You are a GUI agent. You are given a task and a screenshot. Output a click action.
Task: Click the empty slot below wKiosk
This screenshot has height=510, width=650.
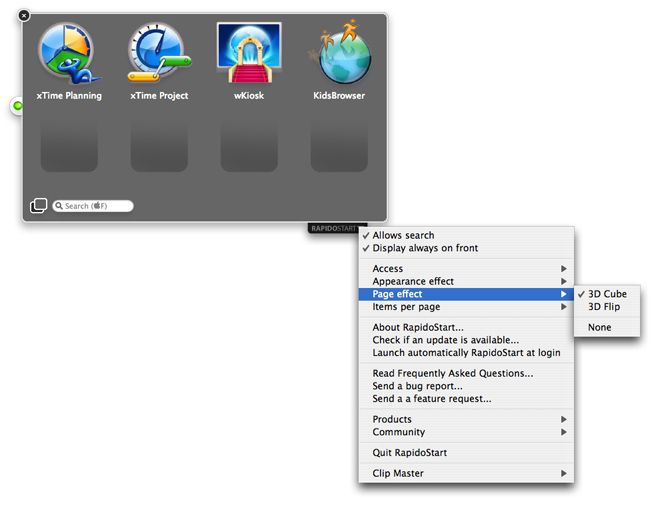pos(249,145)
